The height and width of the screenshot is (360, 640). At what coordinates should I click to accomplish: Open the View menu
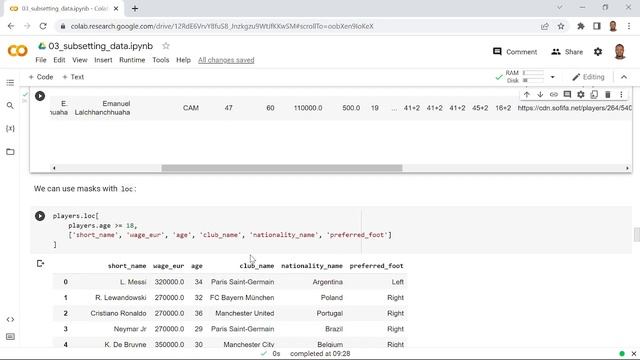click(80, 60)
